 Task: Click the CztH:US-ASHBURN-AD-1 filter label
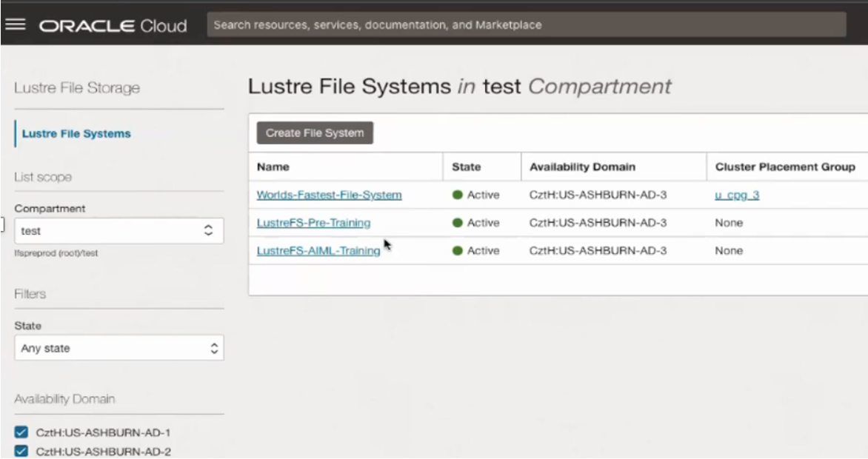click(x=103, y=432)
